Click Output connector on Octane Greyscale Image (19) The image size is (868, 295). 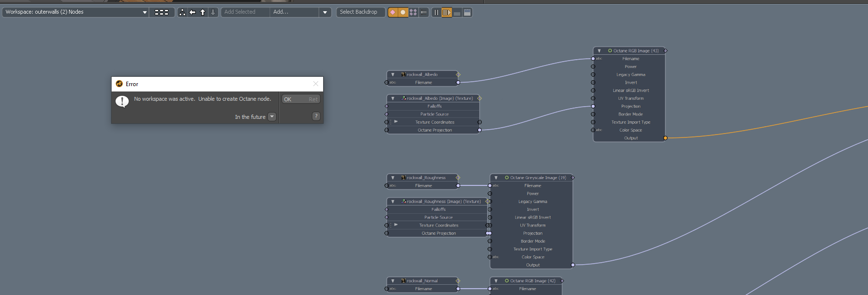(573, 265)
